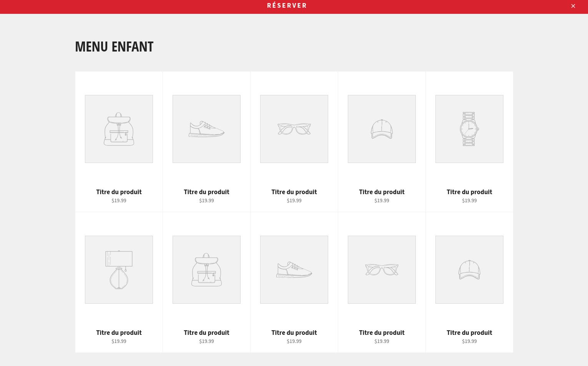The height and width of the screenshot is (366, 588).
Task: Open the RÉSERVER announcement link
Action: click(287, 5)
